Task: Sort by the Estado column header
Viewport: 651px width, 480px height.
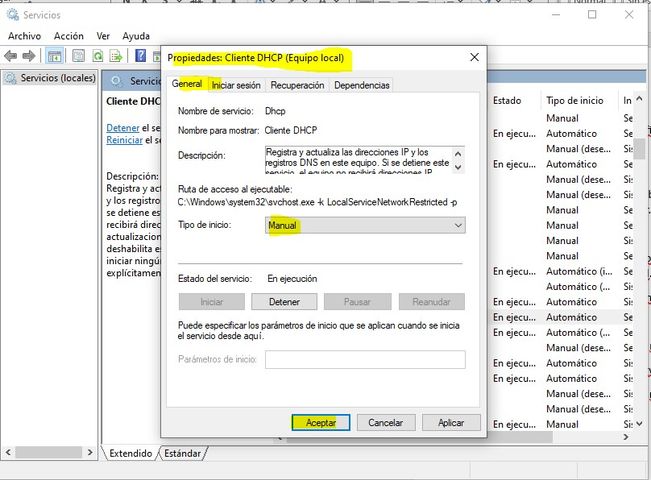Action: pyautogui.click(x=507, y=100)
